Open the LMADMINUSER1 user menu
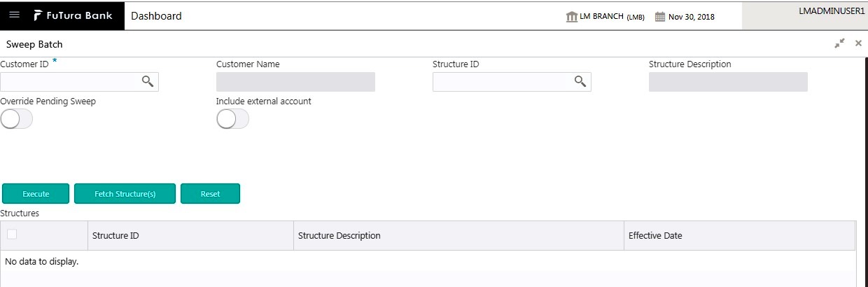868x287 pixels. (x=832, y=11)
